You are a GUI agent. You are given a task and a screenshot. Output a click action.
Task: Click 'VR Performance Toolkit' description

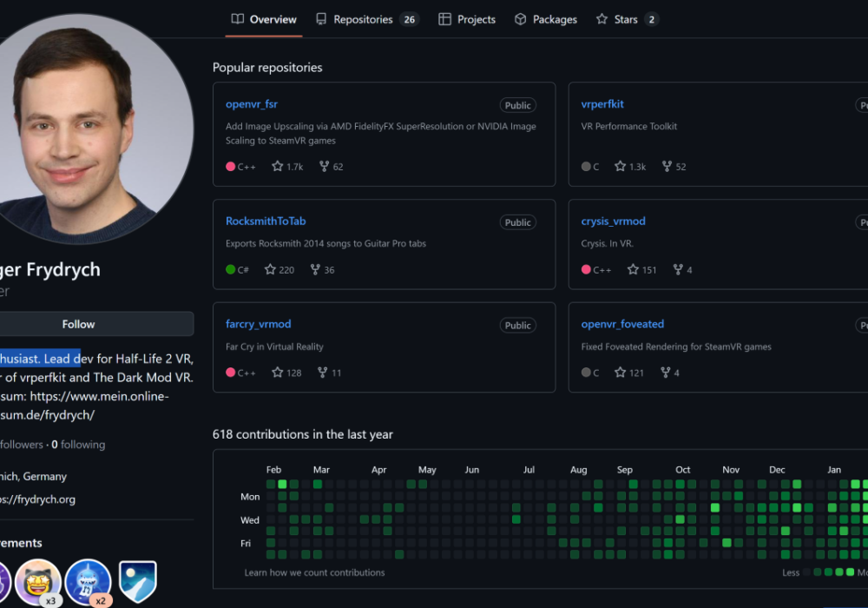tap(628, 126)
